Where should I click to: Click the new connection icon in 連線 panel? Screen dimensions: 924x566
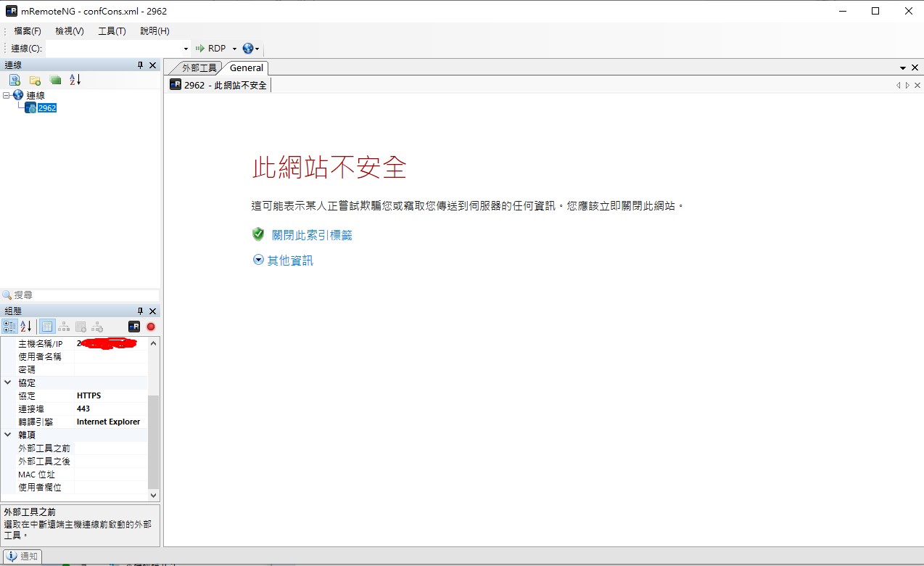tap(15, 80)
